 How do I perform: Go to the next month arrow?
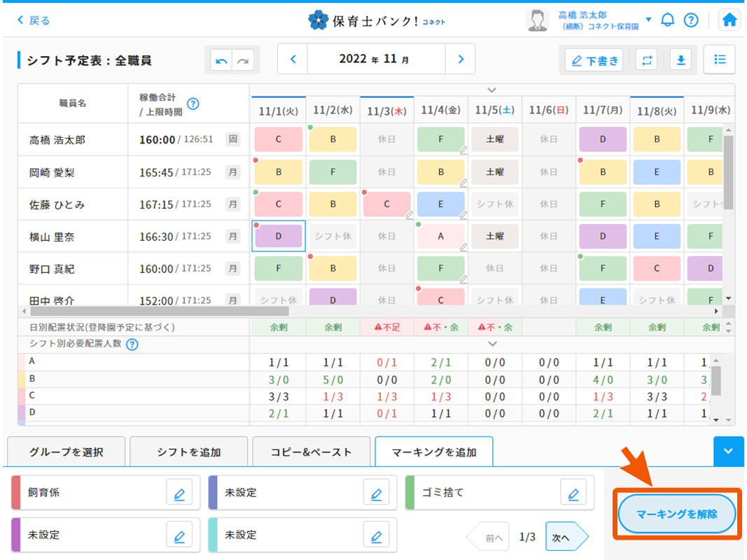coord(460,59)
